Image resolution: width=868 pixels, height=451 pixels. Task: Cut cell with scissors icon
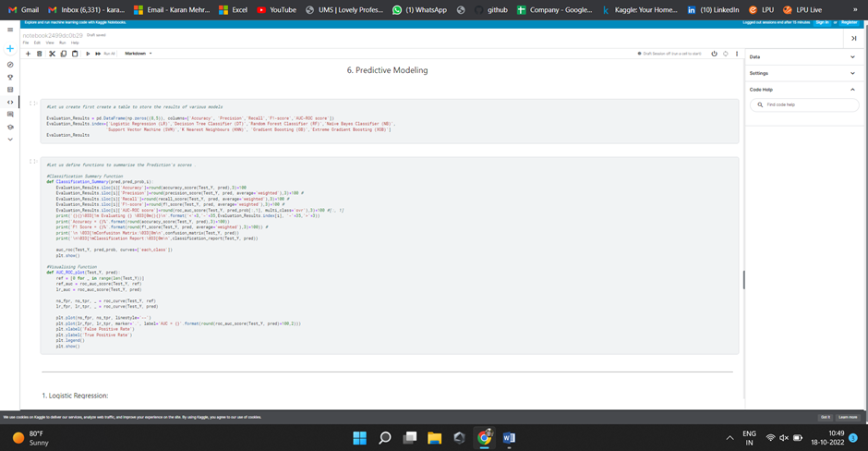pos(52,54)
